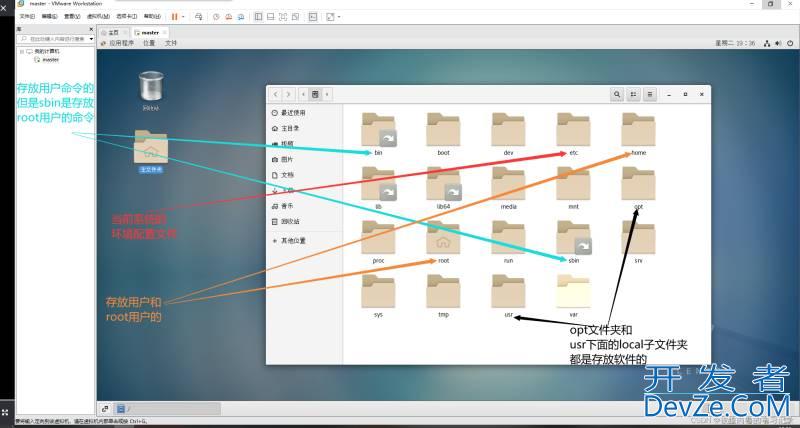The width and height of the screenshot is (800, 428).
Task: Click the search icon in file manager
Action: point(617,94)
